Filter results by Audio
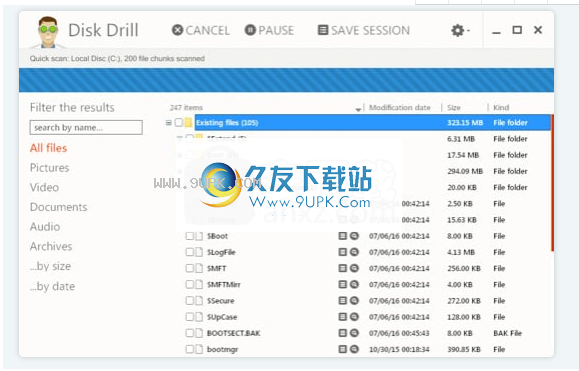This screenshot has height=371, width=579. click(45, 226)
